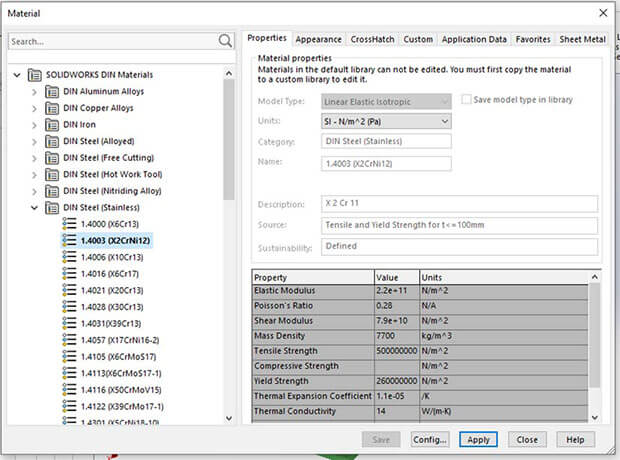620x460 pixels.
Task: Click the DIN Iron folder icon
Action: click(52, 125)
